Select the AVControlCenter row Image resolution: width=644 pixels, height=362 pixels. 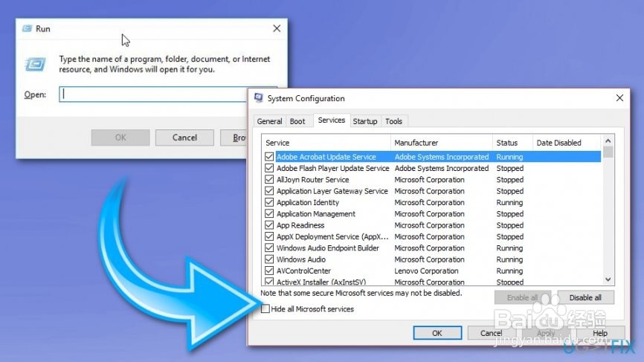pos(433,271)
